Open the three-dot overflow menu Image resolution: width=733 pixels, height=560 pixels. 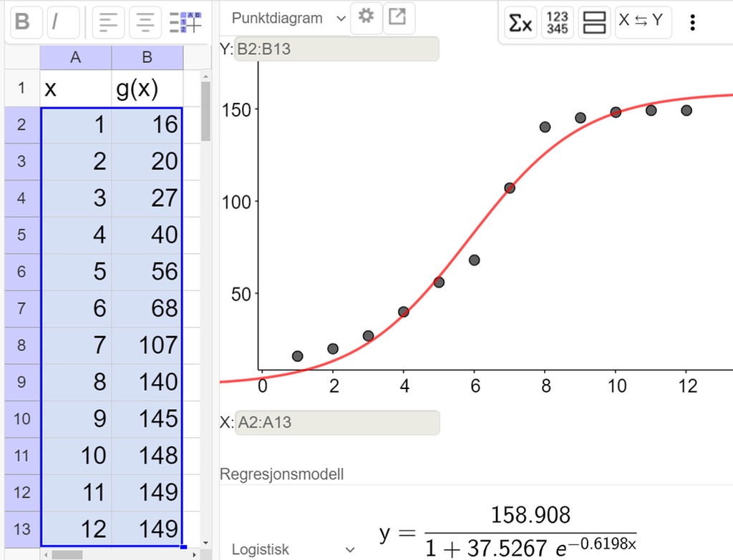[692, 22]
